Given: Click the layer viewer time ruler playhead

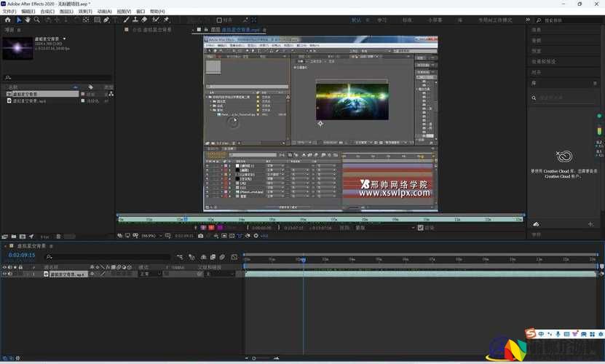Looking at the screenshot, I should [186, 219].
